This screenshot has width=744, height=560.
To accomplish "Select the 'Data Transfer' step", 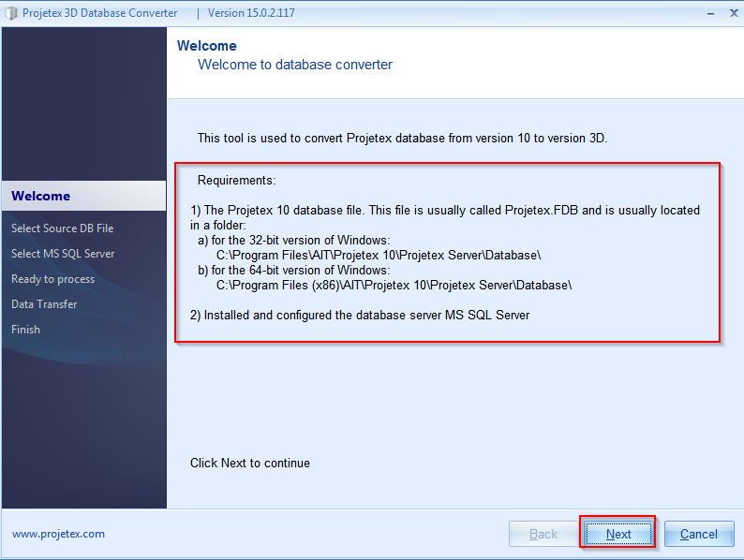I will (x=44, y=304).
